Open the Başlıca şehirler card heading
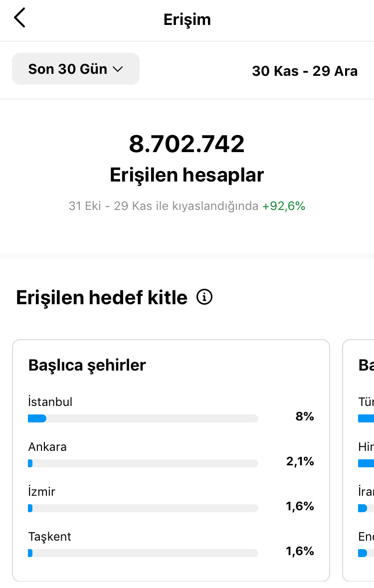374x588 pixels. [87, 365]
